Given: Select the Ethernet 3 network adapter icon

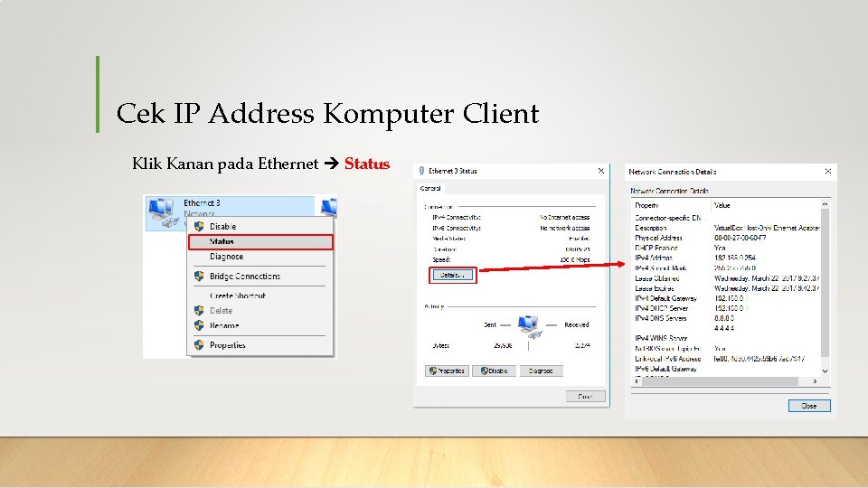Looking at the screenshot, I should [164, 213].
